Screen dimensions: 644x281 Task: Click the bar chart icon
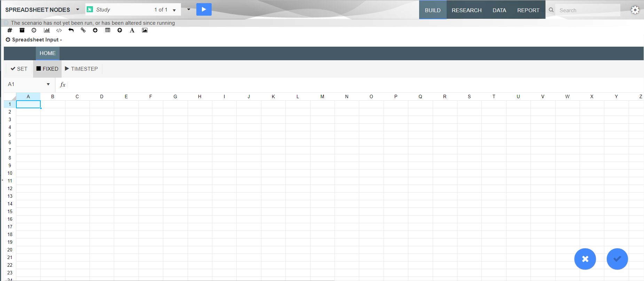47,30
